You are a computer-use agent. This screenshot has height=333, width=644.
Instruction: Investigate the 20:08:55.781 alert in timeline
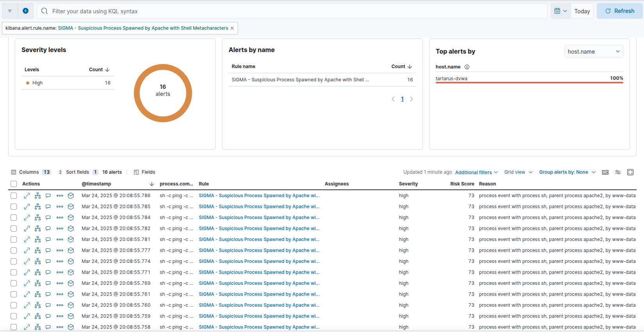point(71,239)
